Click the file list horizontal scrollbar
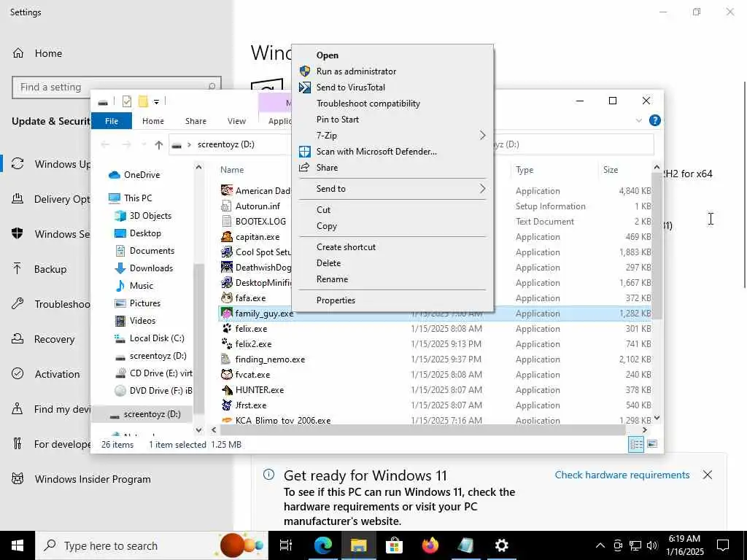The image size is (747, 560). pyautogui.click(x=422, y=430)
